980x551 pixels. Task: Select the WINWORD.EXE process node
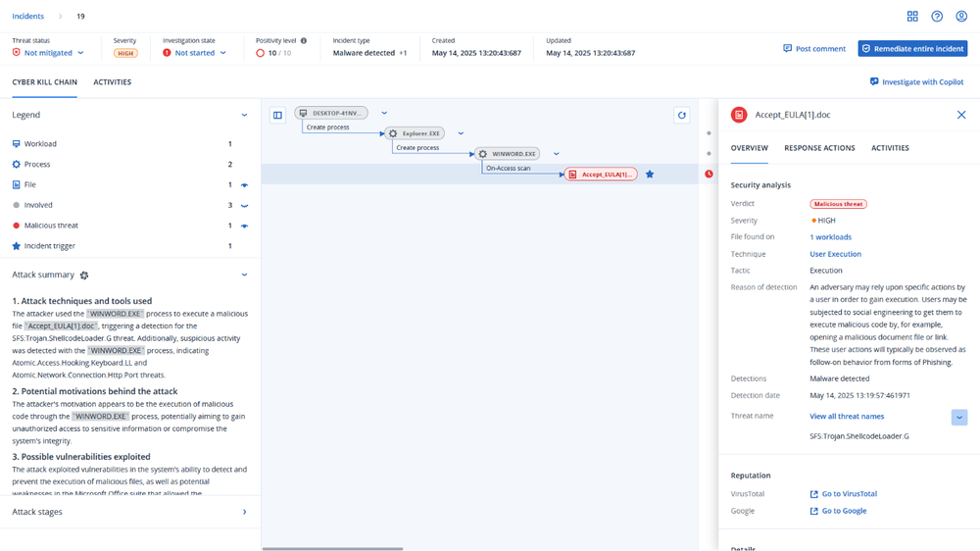507,154
